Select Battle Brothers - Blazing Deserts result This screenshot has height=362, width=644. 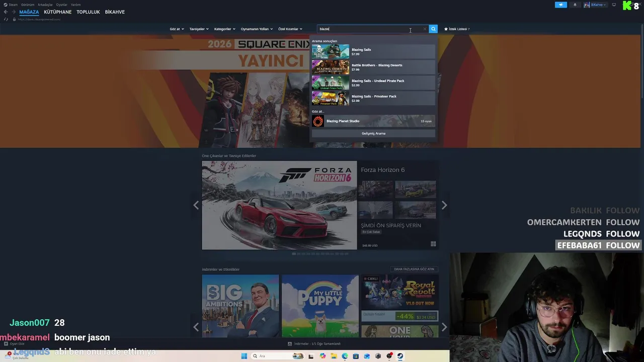point(373,67)
